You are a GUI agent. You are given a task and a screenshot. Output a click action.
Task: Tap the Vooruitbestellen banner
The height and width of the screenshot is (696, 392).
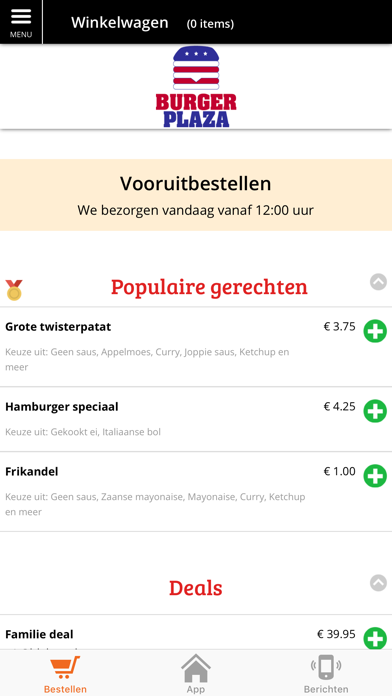click(x=196, y=195)
